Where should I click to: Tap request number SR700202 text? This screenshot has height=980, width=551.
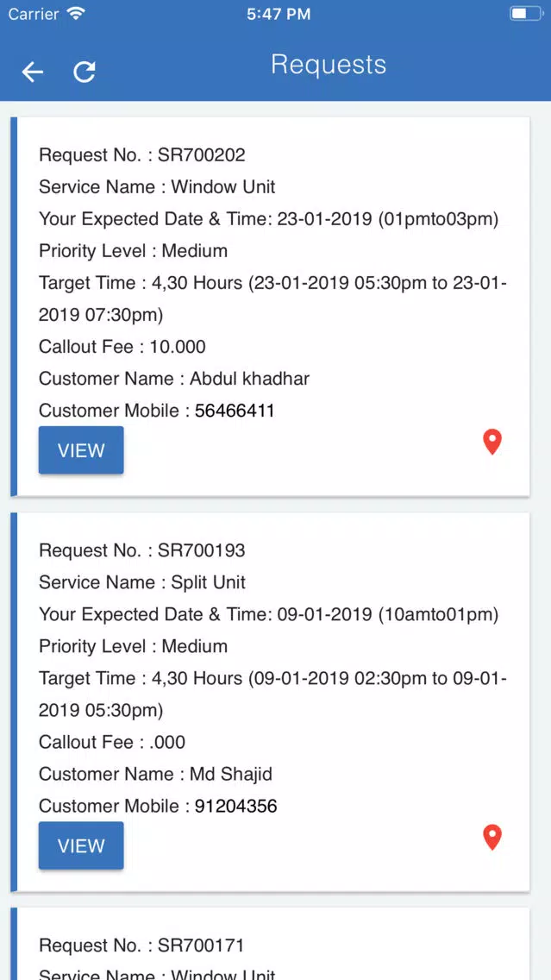(x=201, y=155)
